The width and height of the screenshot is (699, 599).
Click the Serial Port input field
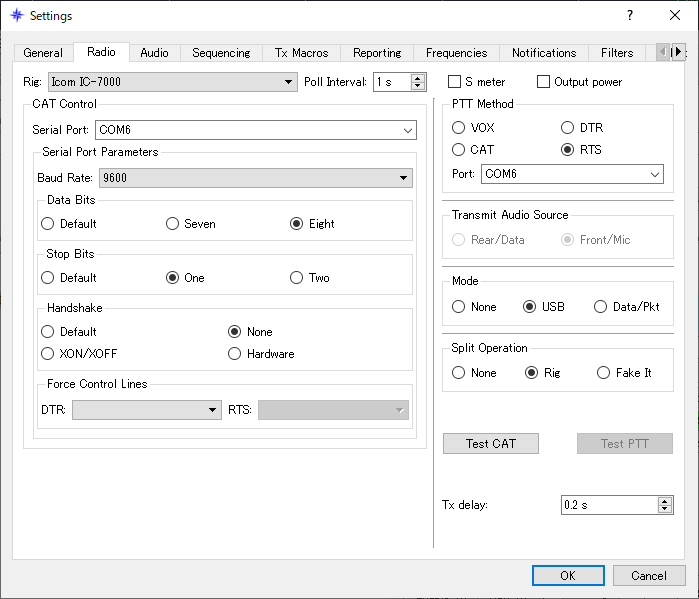pos(255,130)
